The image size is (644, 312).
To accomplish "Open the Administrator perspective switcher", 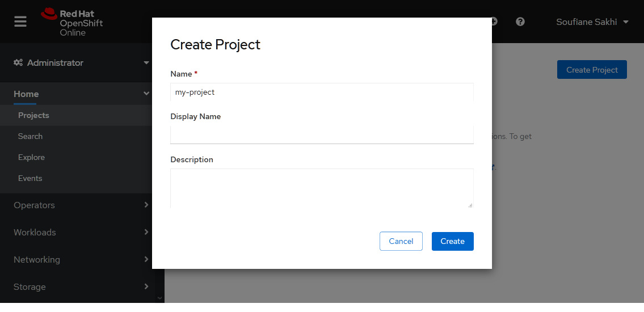I will pos(81,63).
